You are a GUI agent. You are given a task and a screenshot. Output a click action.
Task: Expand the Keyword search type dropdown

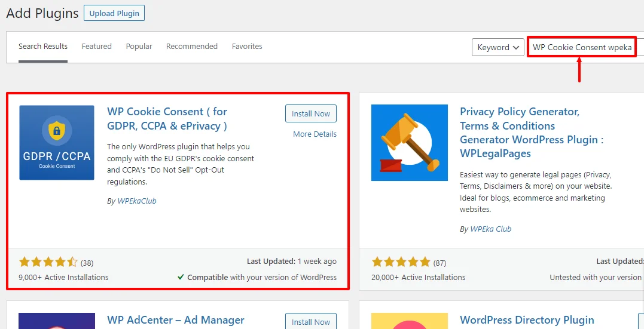(x=498, y=47)
